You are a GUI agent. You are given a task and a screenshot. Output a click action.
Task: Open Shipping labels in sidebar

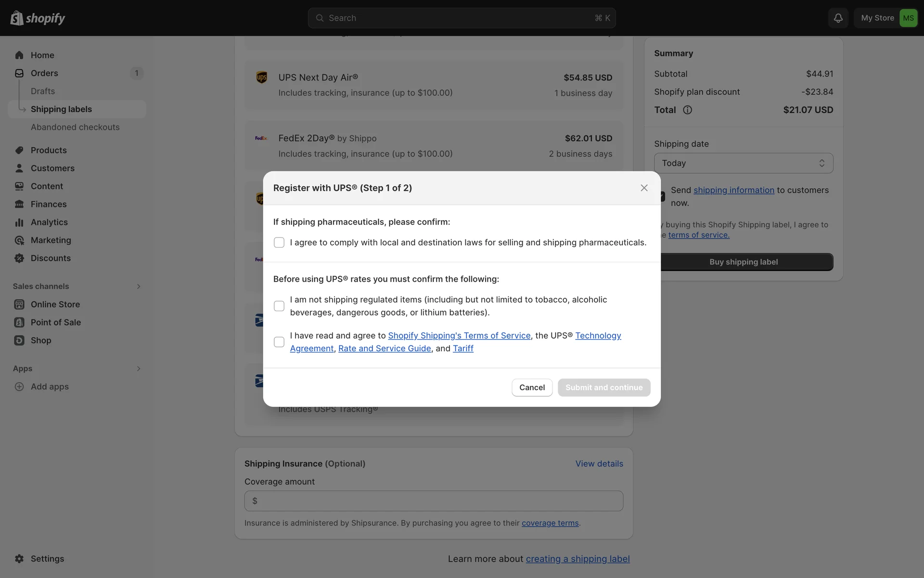(61, 109)
